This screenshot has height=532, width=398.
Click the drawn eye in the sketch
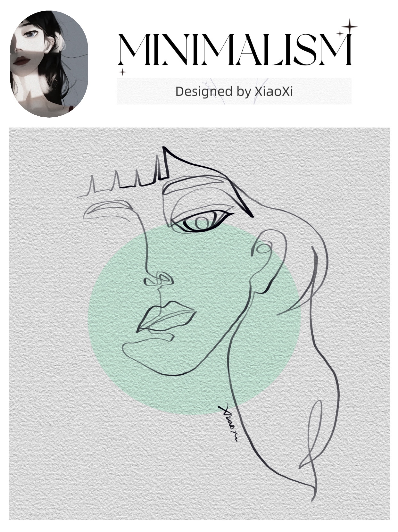[x=202, y=221]
